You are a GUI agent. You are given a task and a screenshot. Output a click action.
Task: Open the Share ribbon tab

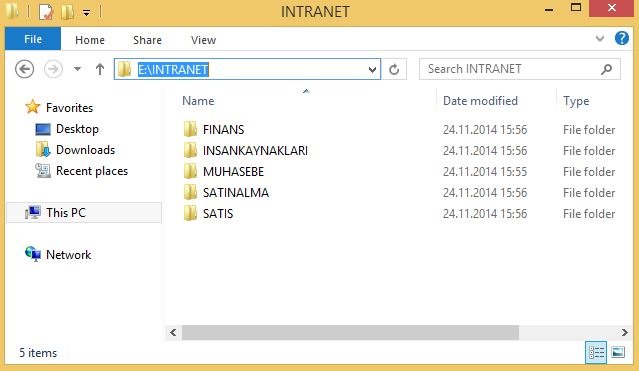(147, 40)
